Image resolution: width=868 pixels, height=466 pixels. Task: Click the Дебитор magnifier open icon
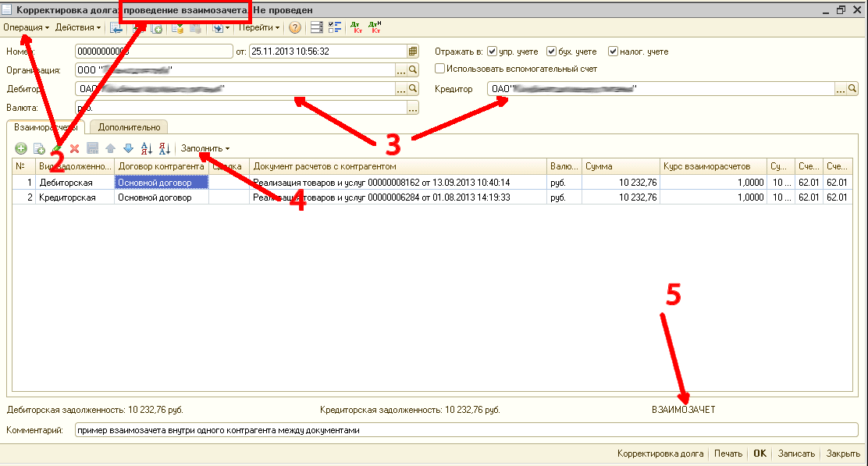413,88
